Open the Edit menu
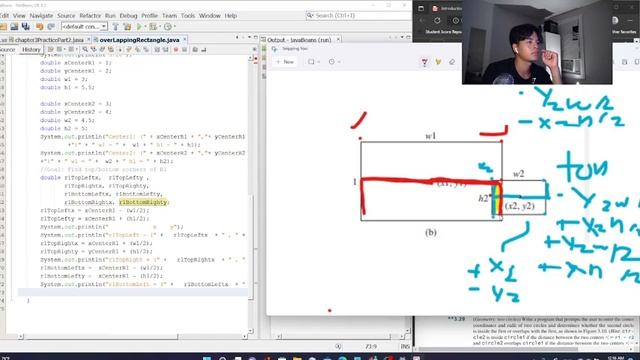 pos(4,16)
